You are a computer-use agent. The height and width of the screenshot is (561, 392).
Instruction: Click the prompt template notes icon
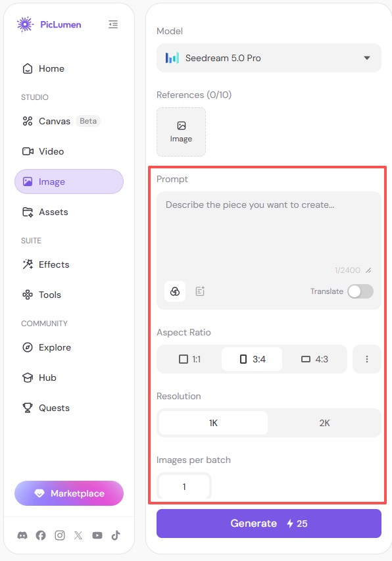tap(200, 291)
